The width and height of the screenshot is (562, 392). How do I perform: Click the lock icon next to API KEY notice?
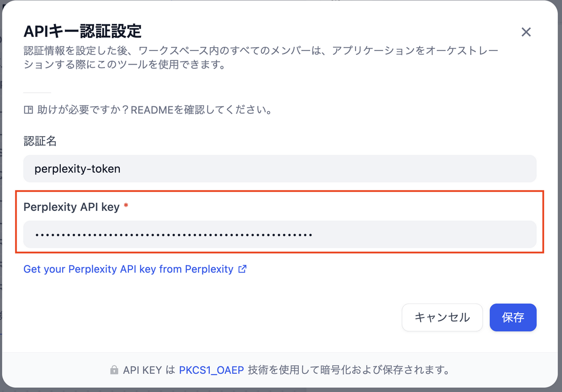point(114,370)
